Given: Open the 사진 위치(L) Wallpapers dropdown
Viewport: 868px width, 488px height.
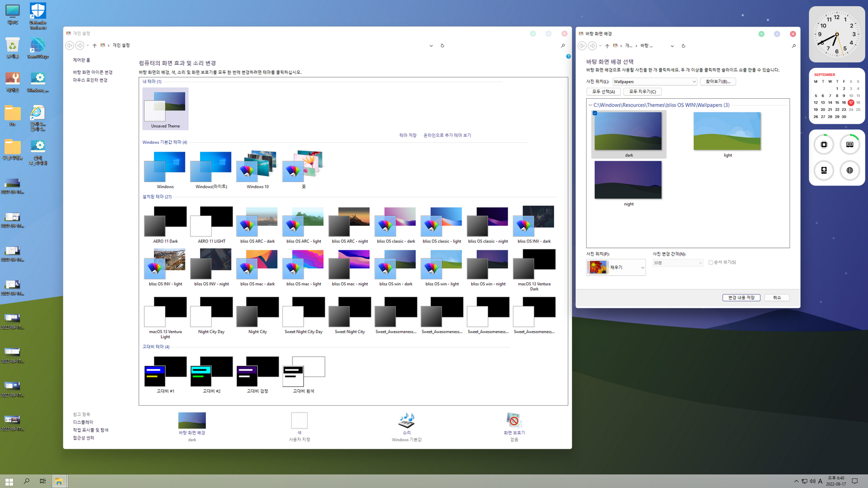Looking at the screenshot, I should click(654, 82).
